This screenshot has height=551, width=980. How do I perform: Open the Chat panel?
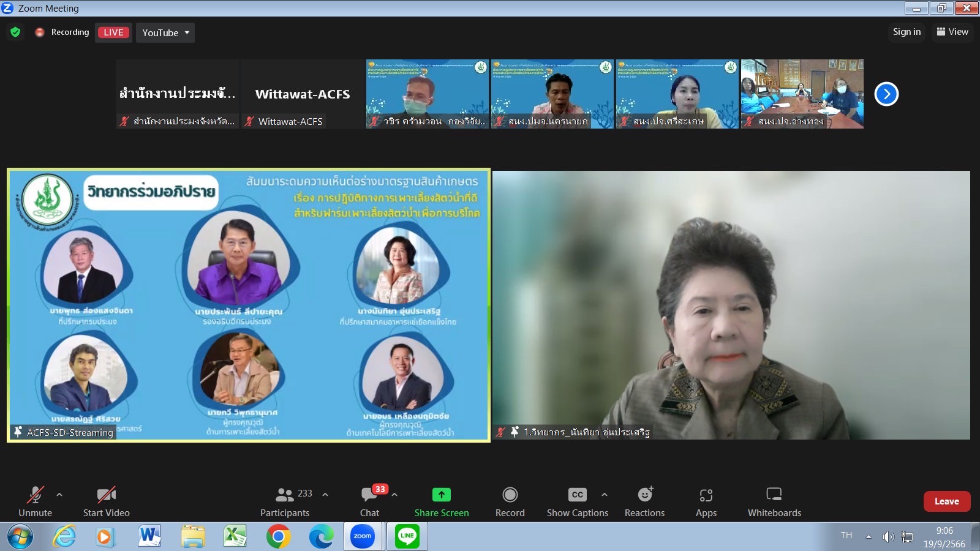tap(369, 501)
